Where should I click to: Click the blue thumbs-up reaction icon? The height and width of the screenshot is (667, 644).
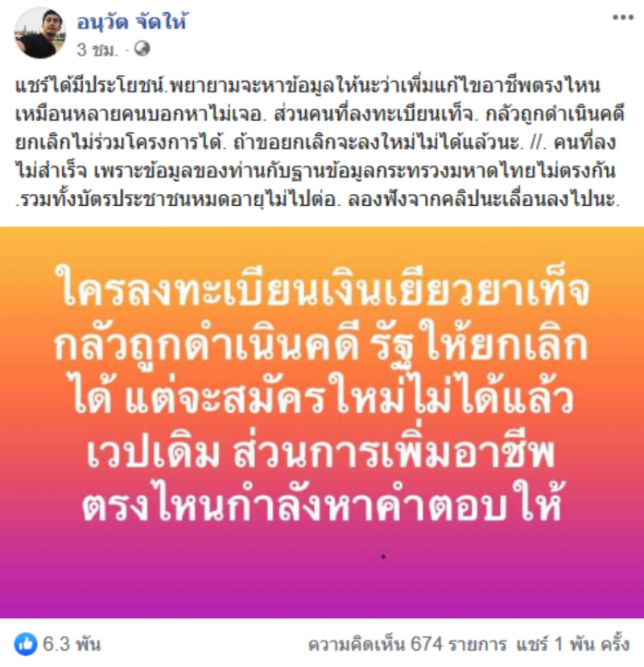click(26, 644)
